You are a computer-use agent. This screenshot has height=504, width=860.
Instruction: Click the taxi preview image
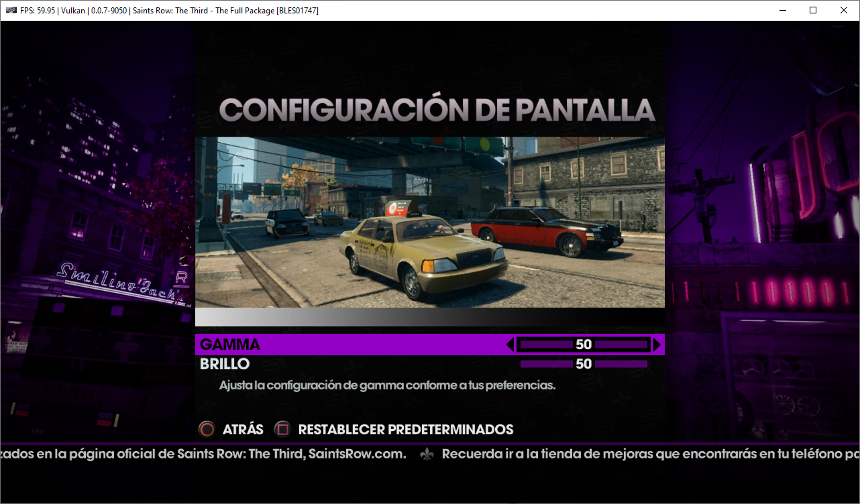click(x=430, y=222)
